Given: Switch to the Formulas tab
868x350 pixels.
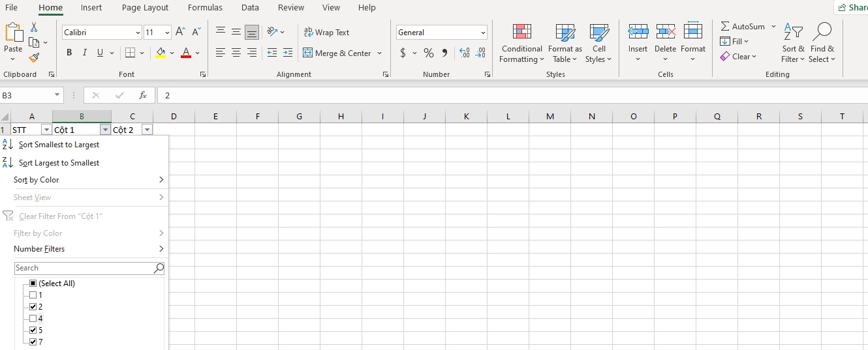Looking at the screenshot, I should click(x=205, y=8).
